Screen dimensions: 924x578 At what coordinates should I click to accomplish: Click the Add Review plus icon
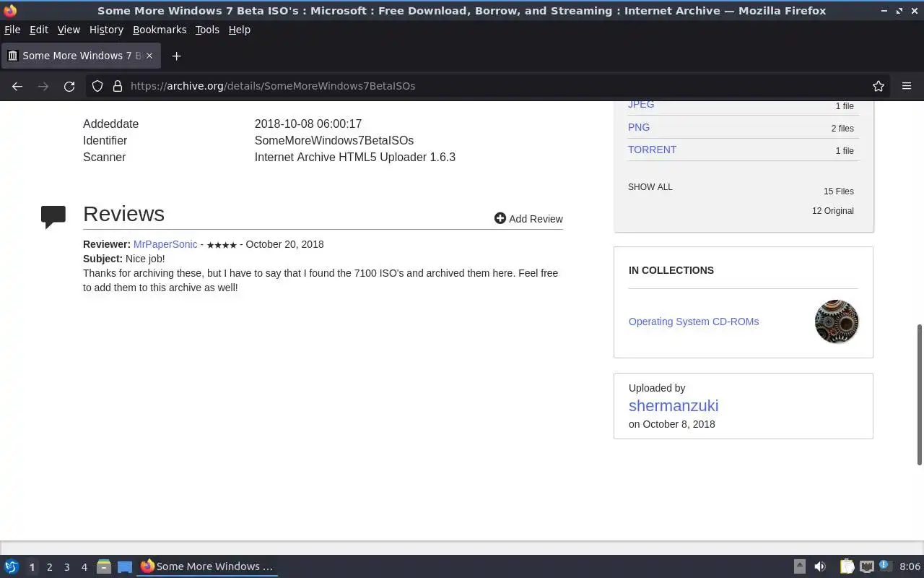[500, 218]
